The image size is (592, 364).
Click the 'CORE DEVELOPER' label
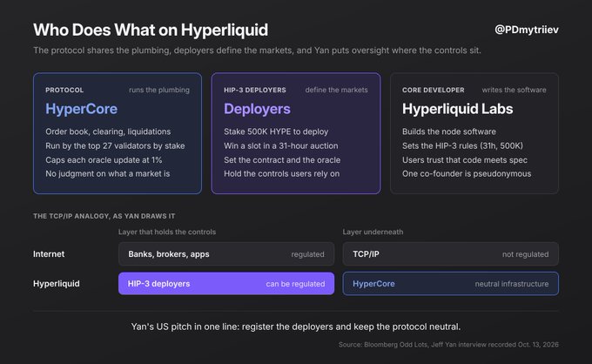click(x=434, y=91)
